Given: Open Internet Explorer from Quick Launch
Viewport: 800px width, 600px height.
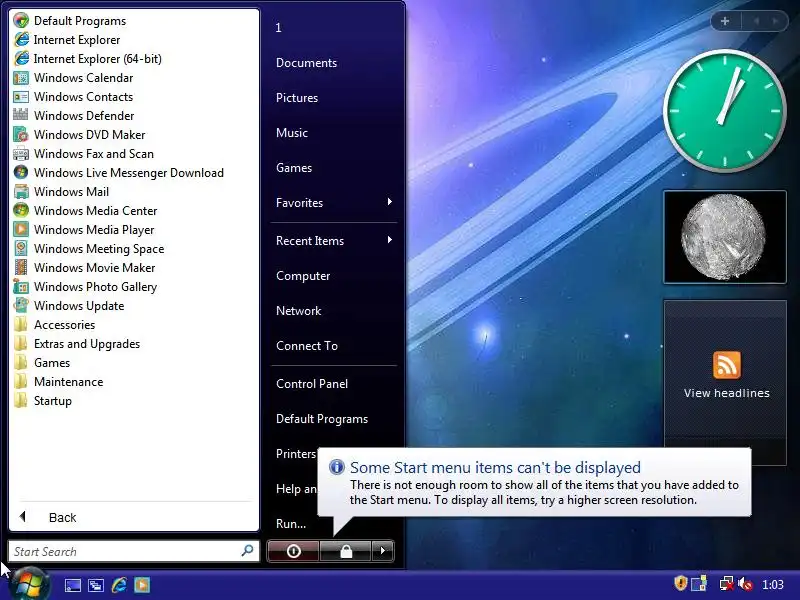Looking at the screenshot, I should tap(119, 585).
